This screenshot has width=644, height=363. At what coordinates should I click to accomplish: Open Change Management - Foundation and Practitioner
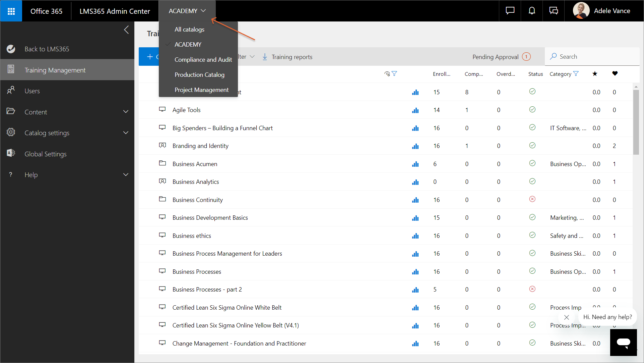[x=239, y=344]
